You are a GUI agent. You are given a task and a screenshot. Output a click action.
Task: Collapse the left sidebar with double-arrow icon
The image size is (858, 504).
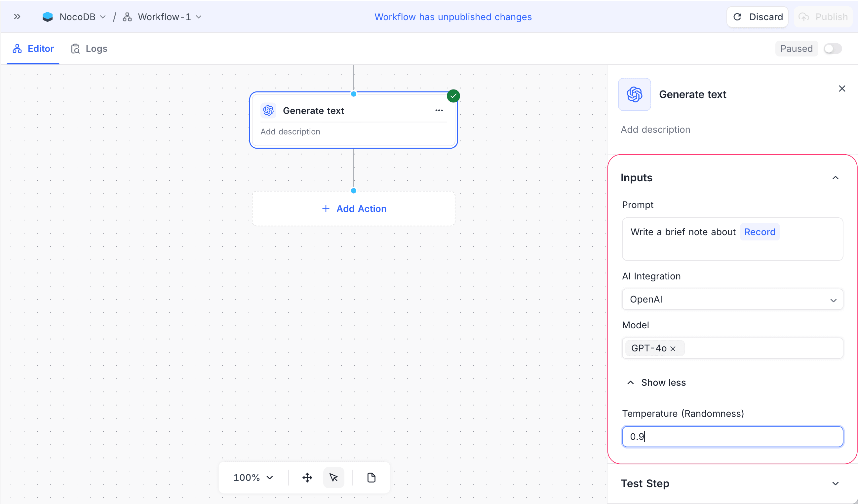coord(17,16)
